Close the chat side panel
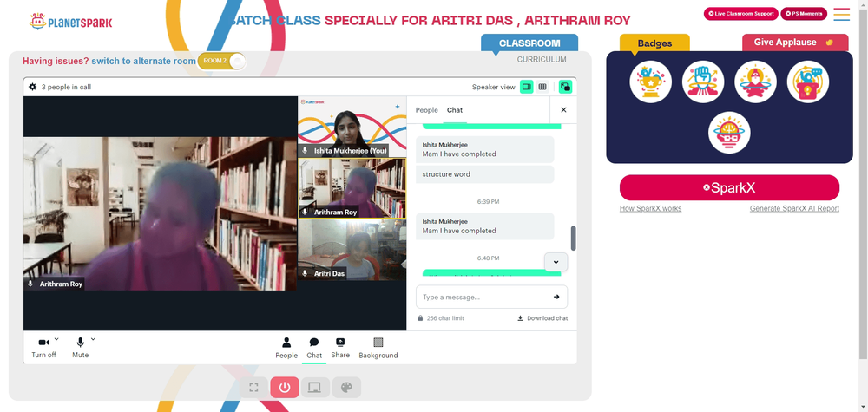868x412 pixels. pos(563,110)
